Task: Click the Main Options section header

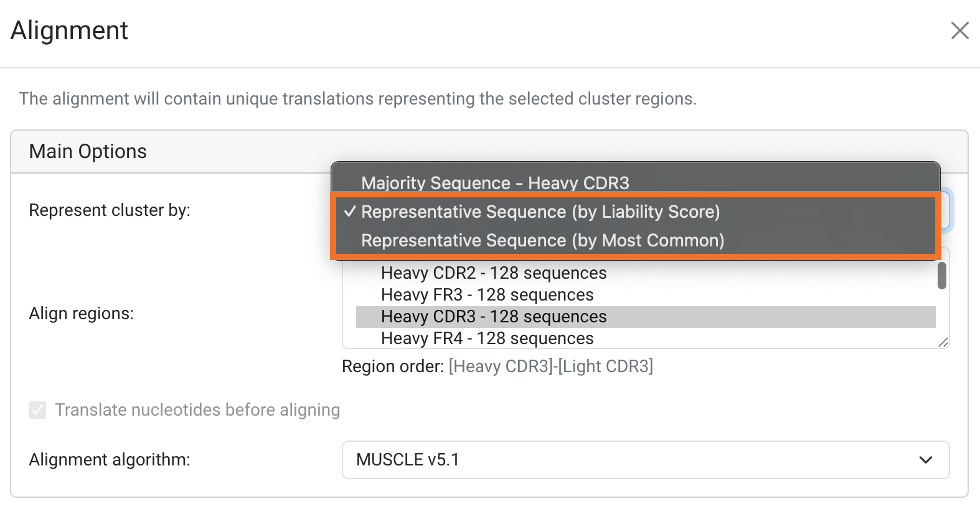Action: pos(88,151)
